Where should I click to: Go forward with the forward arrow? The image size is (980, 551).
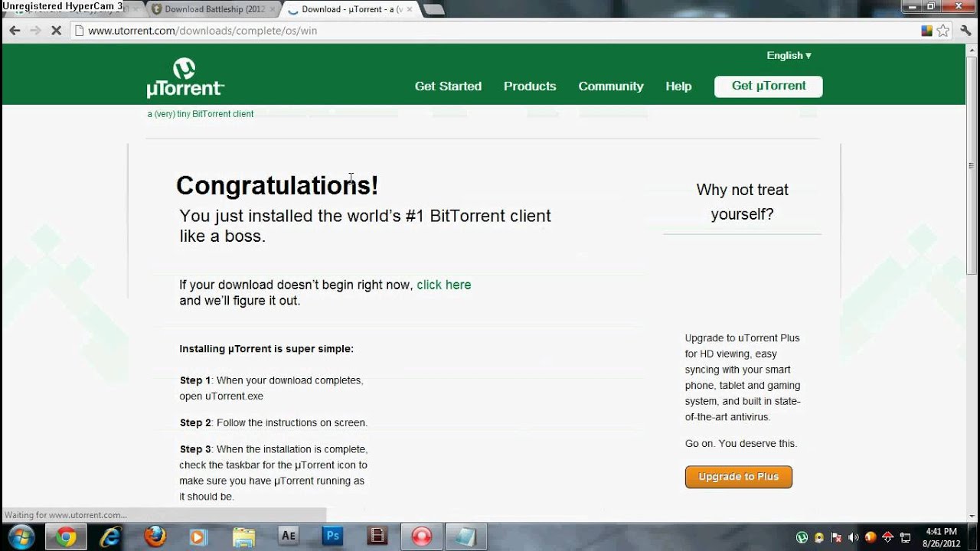35,31
